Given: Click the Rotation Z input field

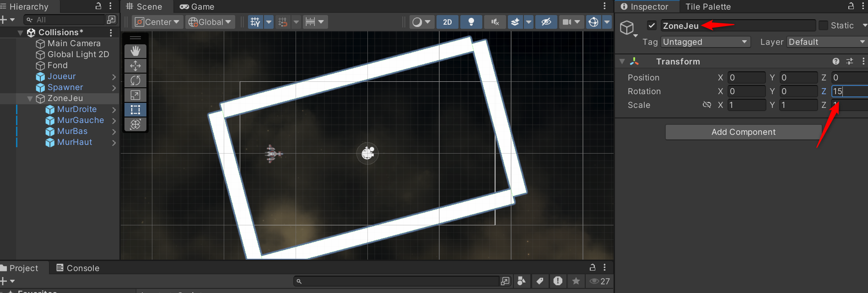Looking at the screenshot, I should click(x=849, y=91).
